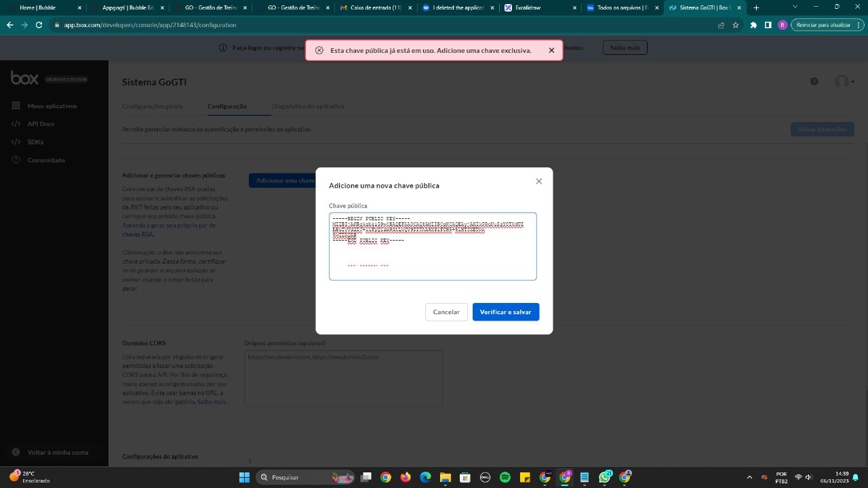Image resolution: width=868 pixels, height=488 pixels.
Task: Open browser extensions puzzle icon
Action: (x=753, y=24)
